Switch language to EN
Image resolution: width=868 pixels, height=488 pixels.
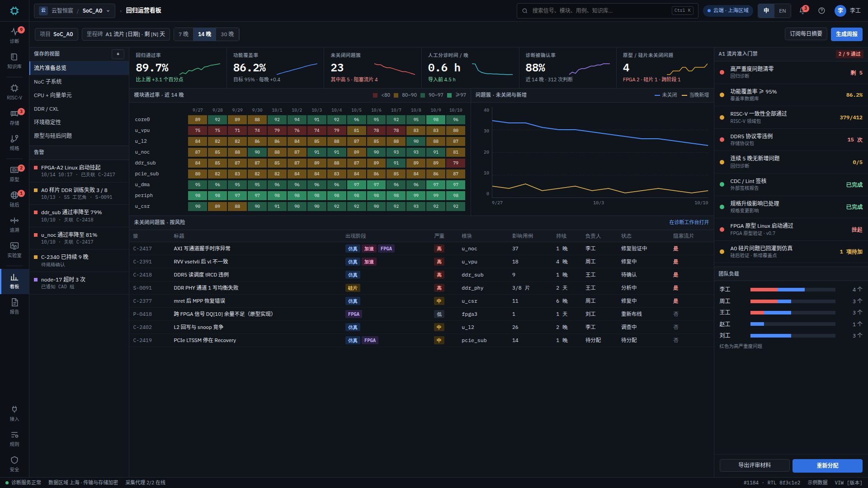pyautogui.click(x=782, y=10)
